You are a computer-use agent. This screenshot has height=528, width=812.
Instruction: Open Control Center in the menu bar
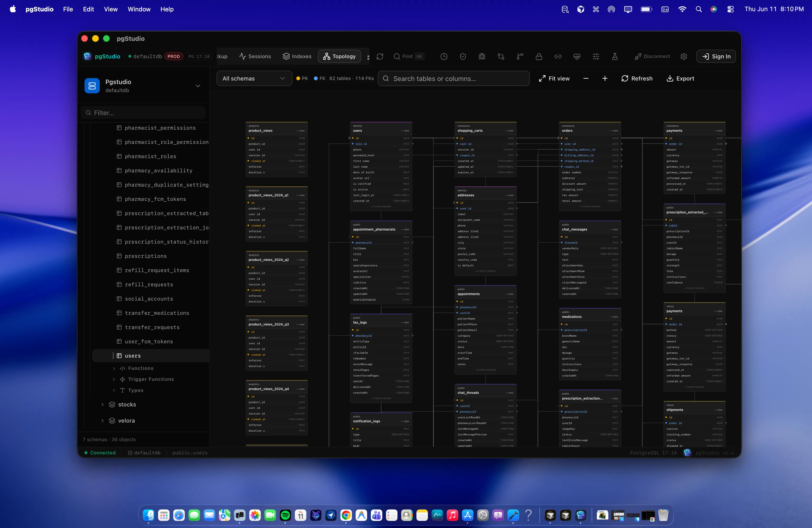coord(731,9)
